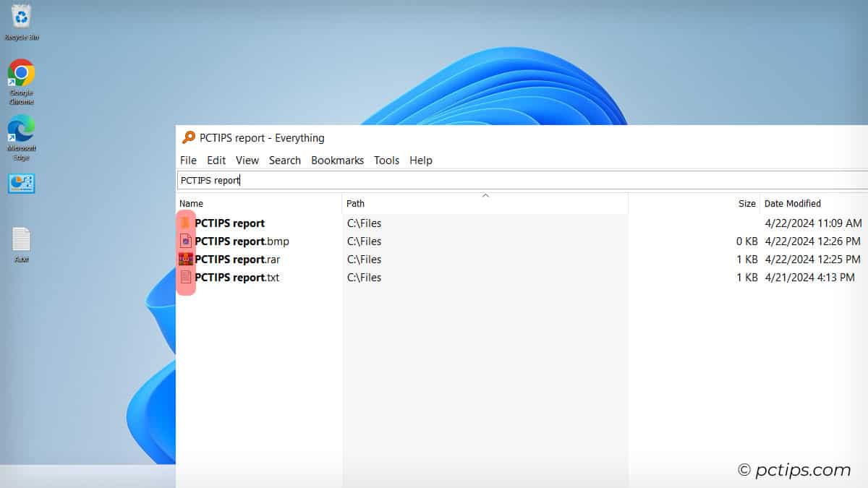Open the PCTIPS report.txt text file icon
Image resolution: width=868 pixels, height=488 pixels.
(186, 277)
